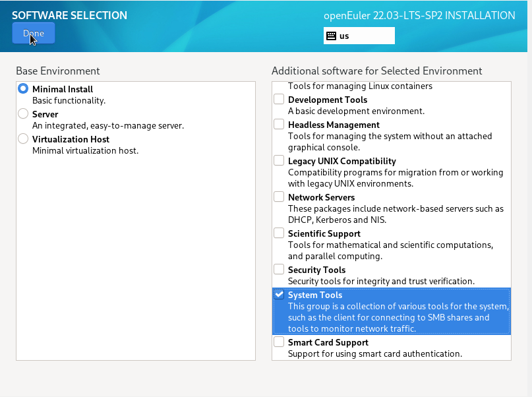Click the System Tools description about SMB shares
Screen dimensions: 532x397
[x=398, y=318]
